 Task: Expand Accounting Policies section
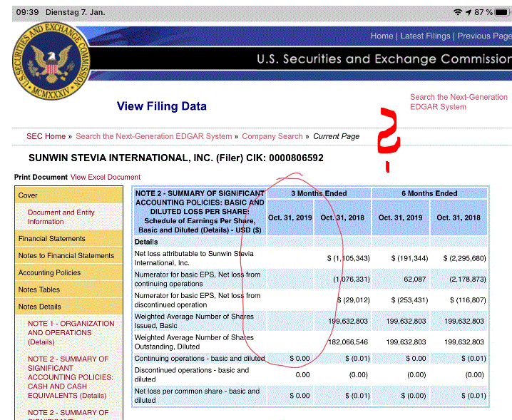click(x=69, y=272)
